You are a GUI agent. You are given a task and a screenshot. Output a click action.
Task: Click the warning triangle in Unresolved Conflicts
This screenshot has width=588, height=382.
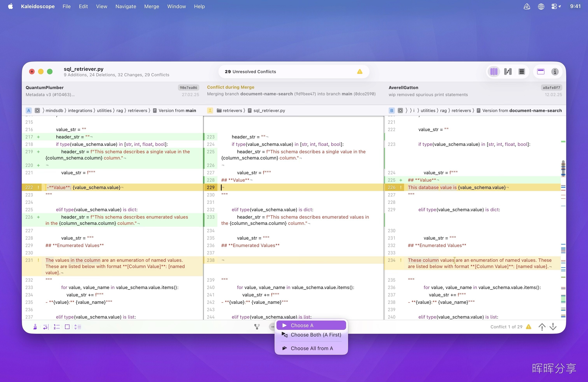point(360,72)
